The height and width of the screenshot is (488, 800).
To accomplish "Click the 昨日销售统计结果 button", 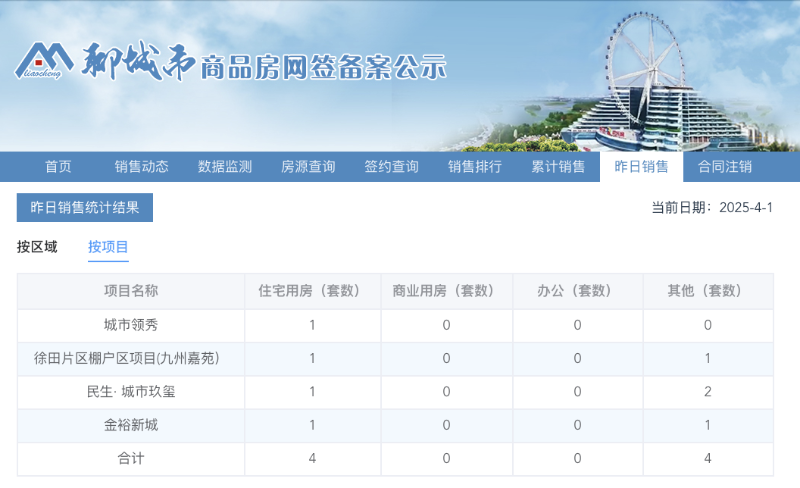I will click(85, 207).
